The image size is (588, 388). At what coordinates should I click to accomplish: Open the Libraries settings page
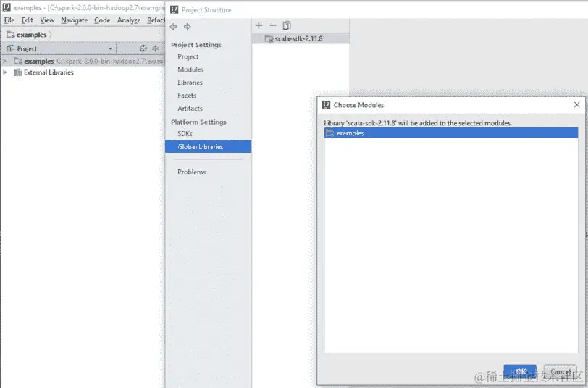(190, 83)
